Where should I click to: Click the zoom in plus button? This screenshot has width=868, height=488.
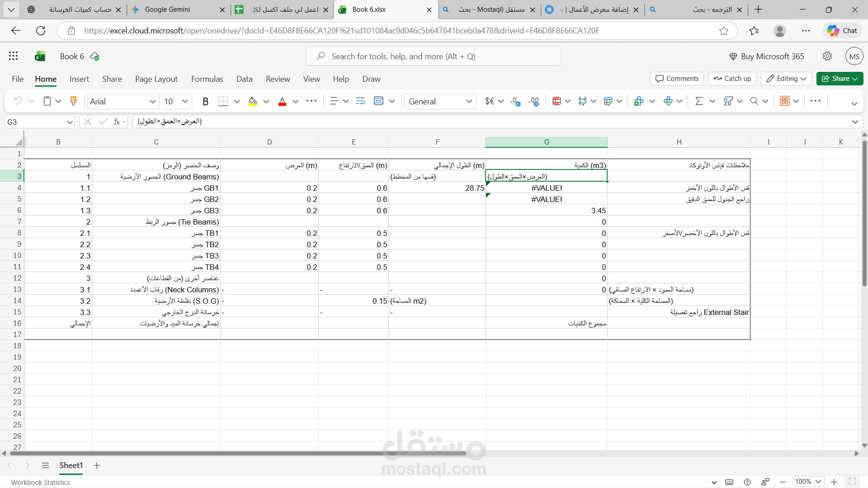tap(835, 482)
